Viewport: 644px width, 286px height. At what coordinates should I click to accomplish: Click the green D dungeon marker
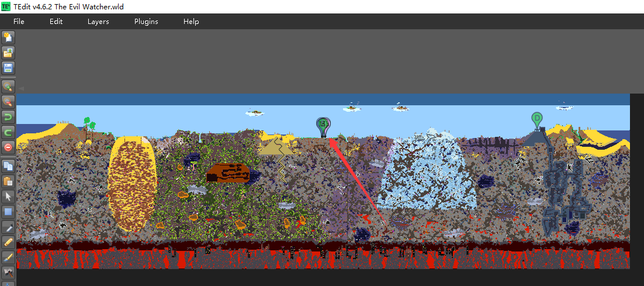536,120
